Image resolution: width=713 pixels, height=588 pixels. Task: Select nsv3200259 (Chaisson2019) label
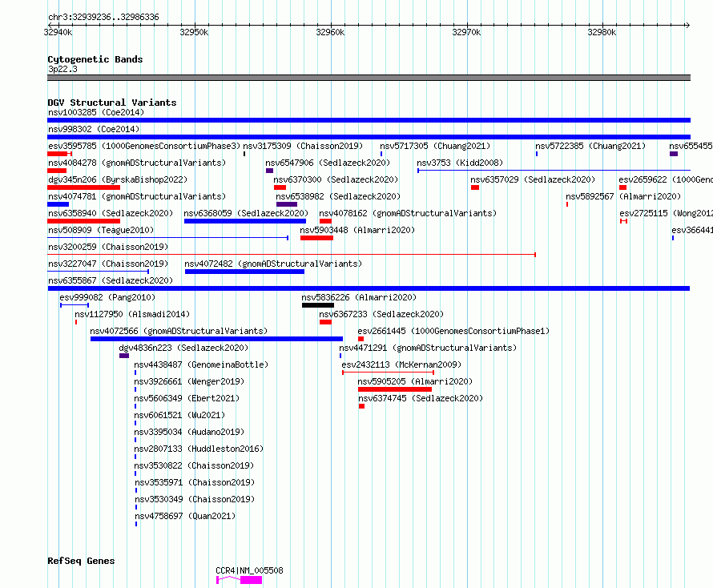click(x=108, y=247)
